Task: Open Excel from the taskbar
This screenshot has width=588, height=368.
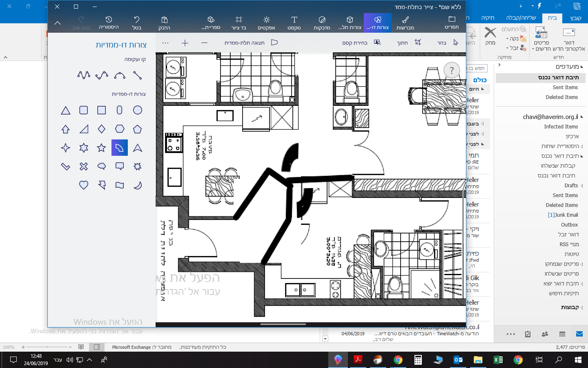Action: (498, 360)
